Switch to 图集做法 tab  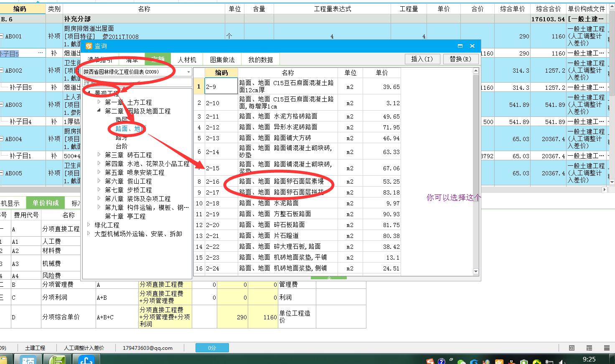pos(222,60)
